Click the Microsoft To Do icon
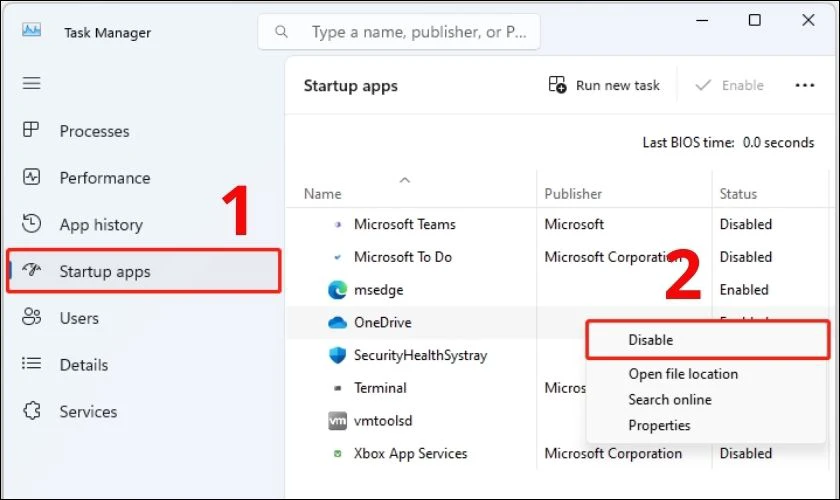This screenshot has width=840, height=500. click(x=338, y=257)
